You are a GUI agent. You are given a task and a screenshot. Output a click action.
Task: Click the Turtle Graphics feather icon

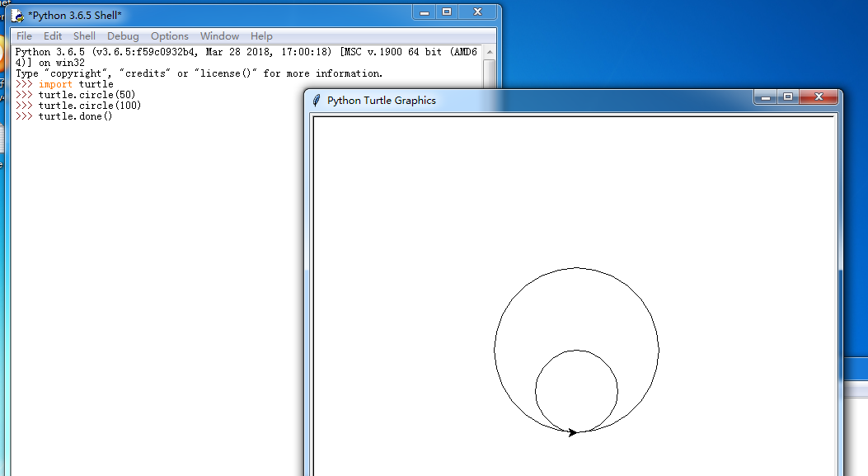click(316, 100)
